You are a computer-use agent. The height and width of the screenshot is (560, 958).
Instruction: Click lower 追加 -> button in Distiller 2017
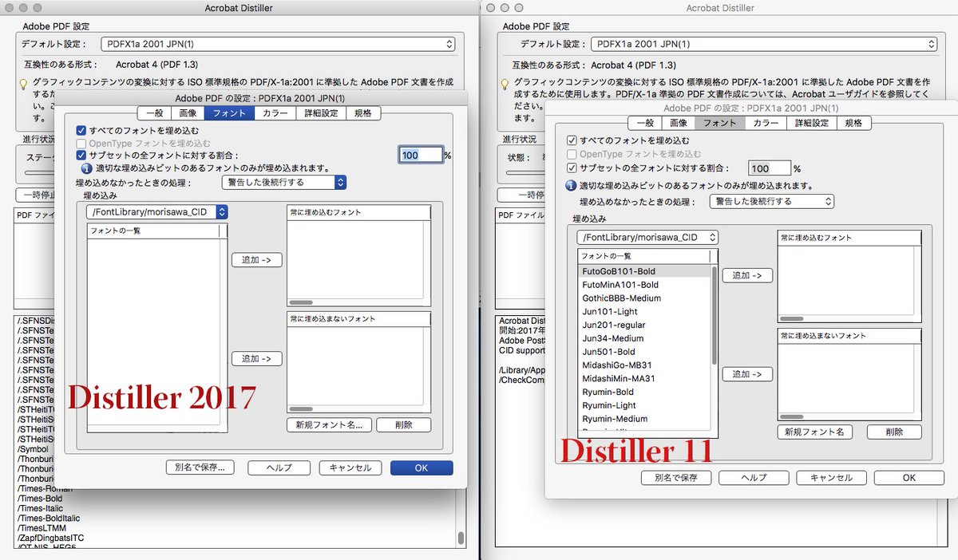(257, 359)
